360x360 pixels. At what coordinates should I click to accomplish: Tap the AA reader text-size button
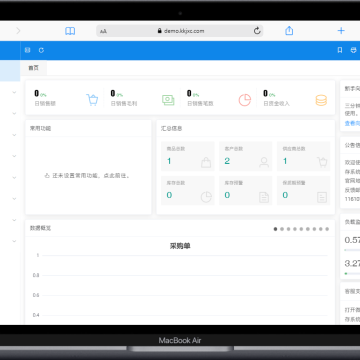pyautogui.click(x=103, y=31)
